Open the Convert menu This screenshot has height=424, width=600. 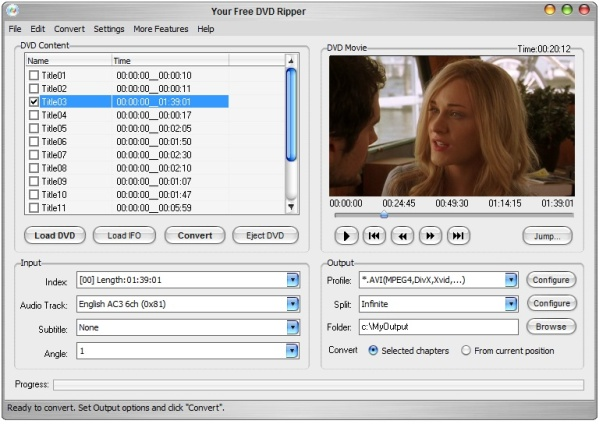(x=69, y=29)
